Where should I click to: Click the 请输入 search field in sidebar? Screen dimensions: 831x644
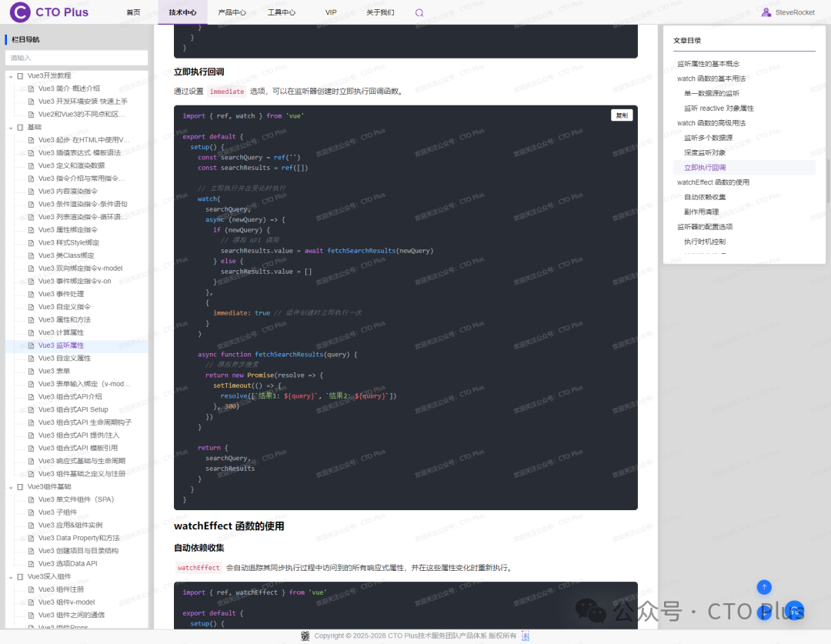click(x=76, y=58)
